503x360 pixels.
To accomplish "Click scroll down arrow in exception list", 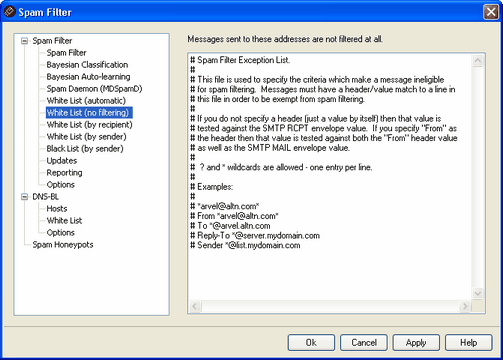I will (x=478, y=294).
